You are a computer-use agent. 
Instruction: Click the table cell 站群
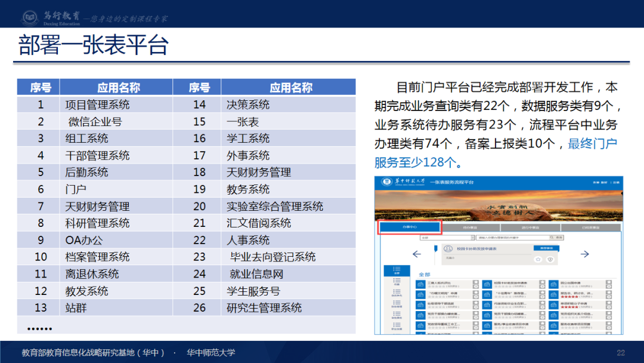(x=76, y=308)
